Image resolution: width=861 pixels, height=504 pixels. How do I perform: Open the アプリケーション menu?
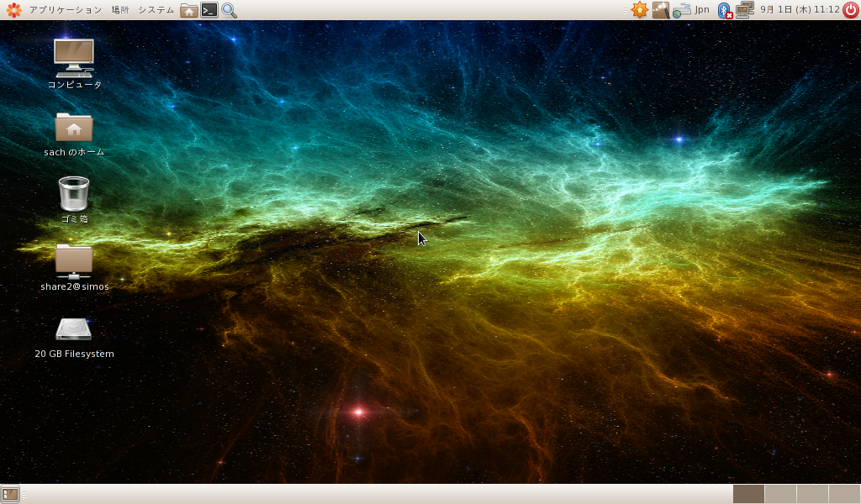coord(65,10)
